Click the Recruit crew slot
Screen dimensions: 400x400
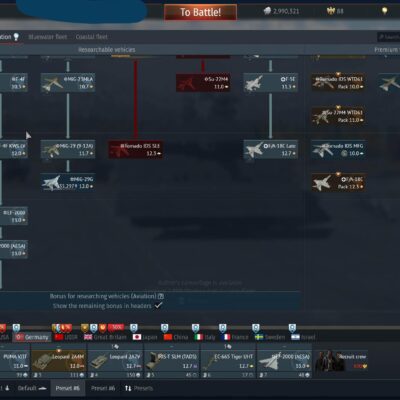(341, 361)
